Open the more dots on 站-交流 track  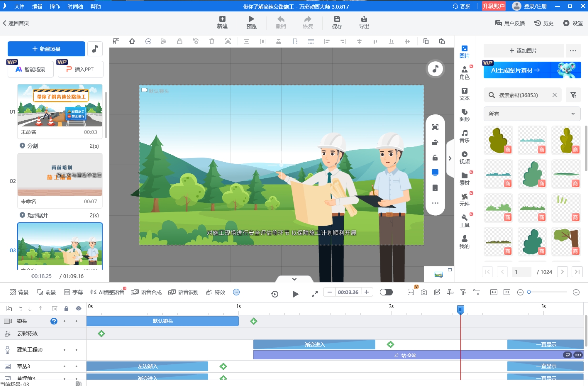(x=578, y=355)
